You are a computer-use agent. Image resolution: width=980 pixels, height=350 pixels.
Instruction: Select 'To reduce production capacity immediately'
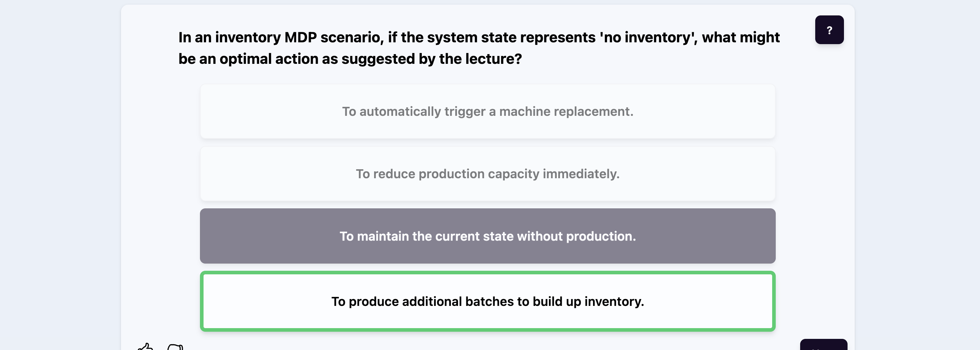(x=487, y=174)
